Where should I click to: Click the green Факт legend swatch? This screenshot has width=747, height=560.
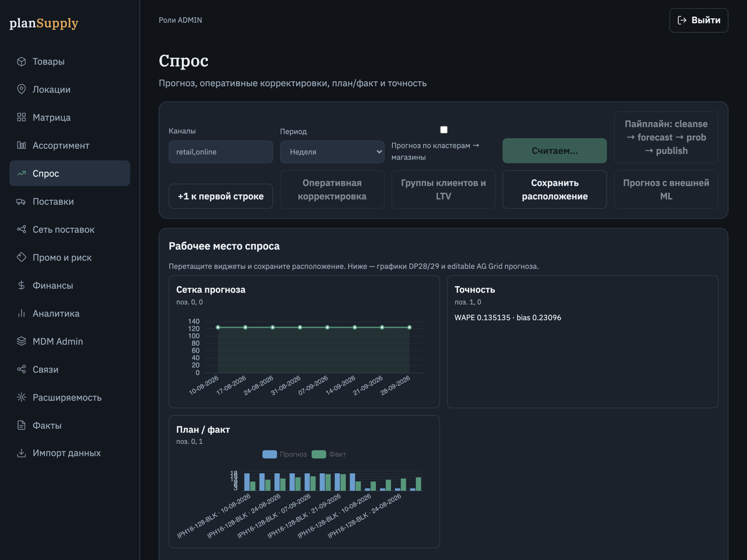(x=319, y=454)
